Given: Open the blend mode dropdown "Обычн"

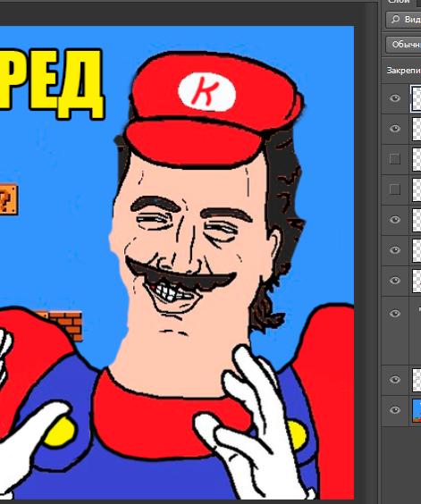Looking at the screenshot, I should [404, 45].
